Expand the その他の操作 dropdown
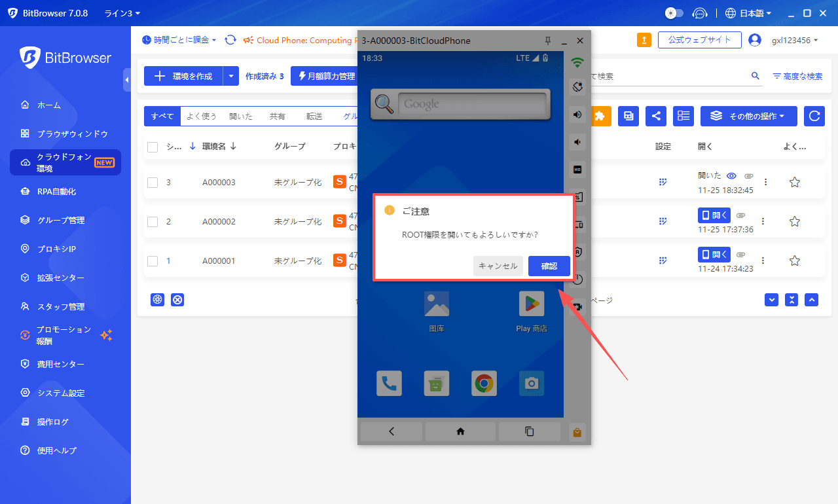The width and height of the screenshot is (838, 504). coord(748,116)
